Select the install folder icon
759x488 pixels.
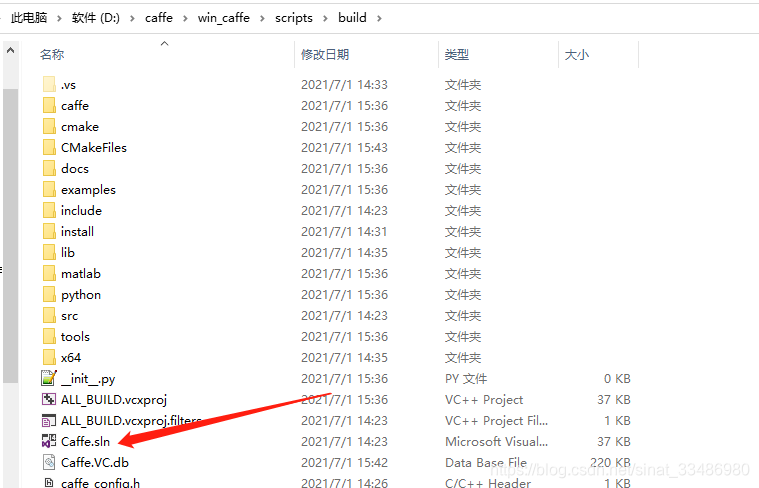pos(49,231)
